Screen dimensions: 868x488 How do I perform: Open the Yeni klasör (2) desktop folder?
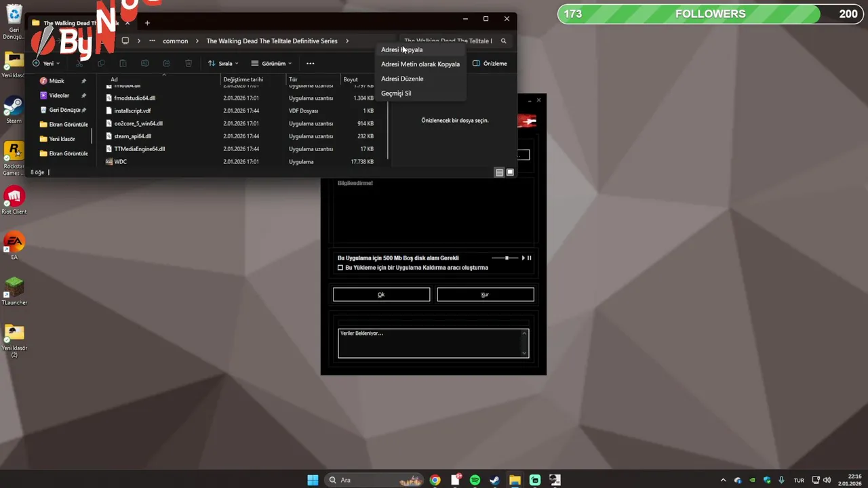(x=14, y=340)
